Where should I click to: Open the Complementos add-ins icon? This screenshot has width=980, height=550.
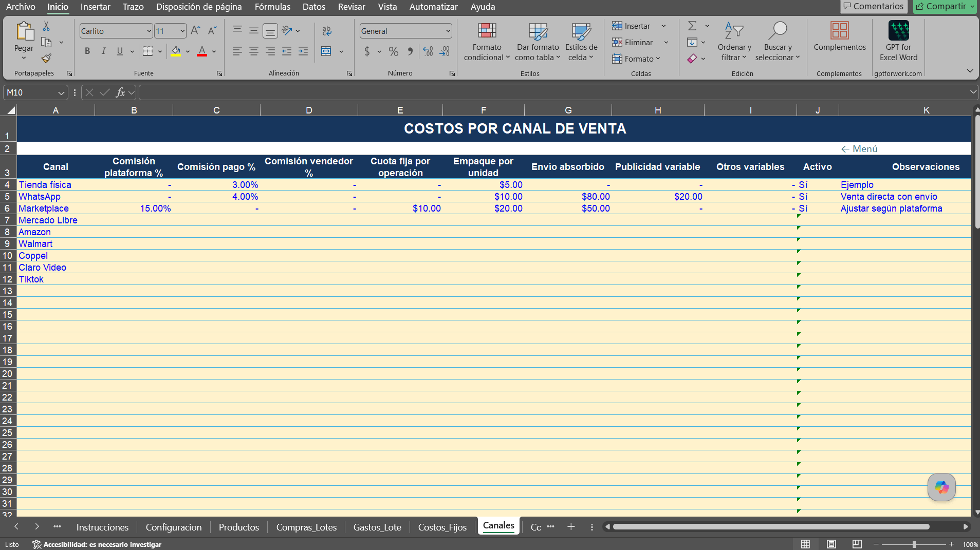pyautogui.click(x=840, y=36)
